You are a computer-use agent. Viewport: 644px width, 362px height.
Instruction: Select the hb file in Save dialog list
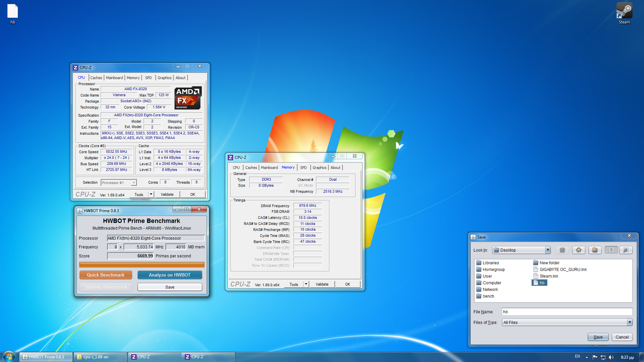(539, 283)
